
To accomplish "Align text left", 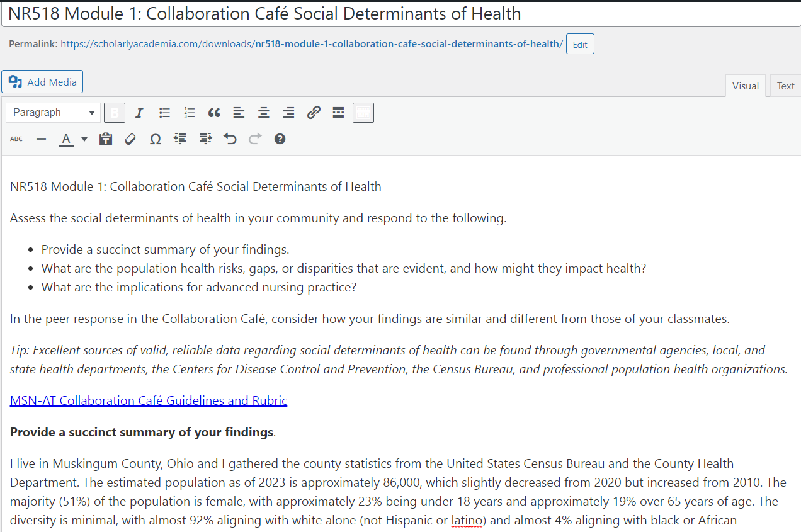I will (x=239, y=113).
